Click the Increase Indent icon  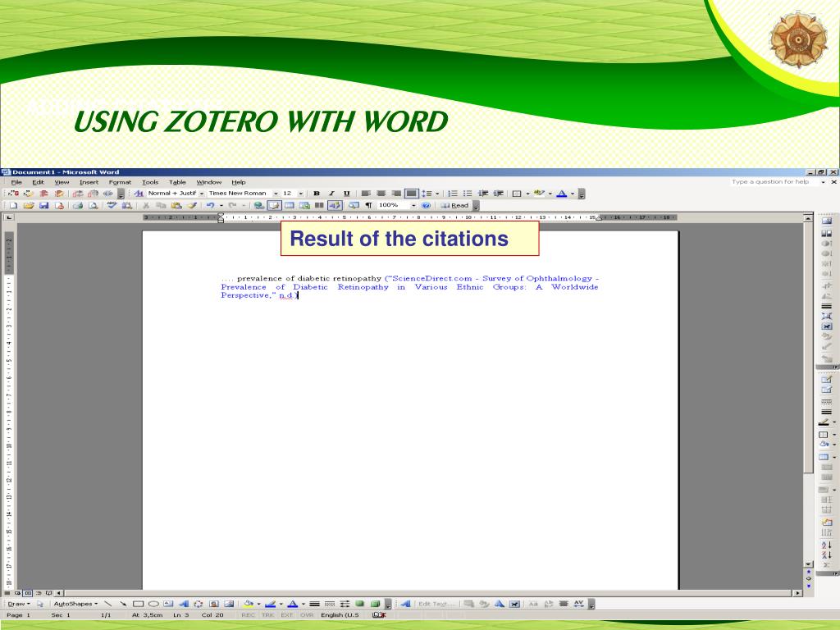click(498, 194)
